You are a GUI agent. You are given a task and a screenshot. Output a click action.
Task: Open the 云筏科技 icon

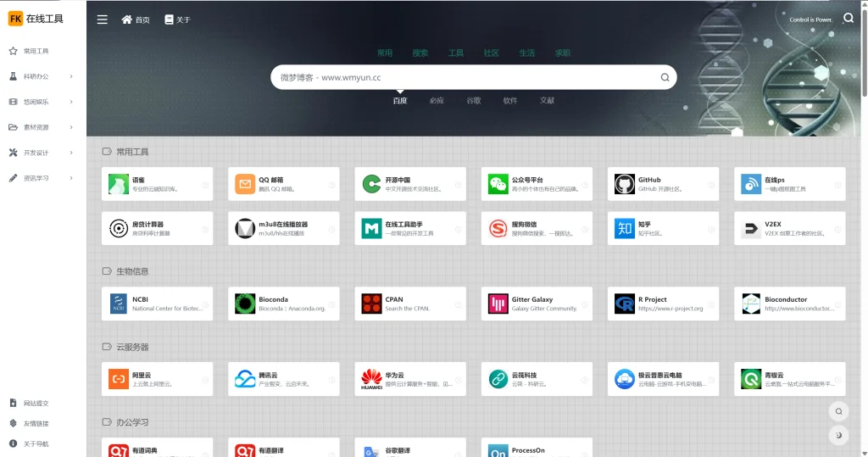[498, 379]
